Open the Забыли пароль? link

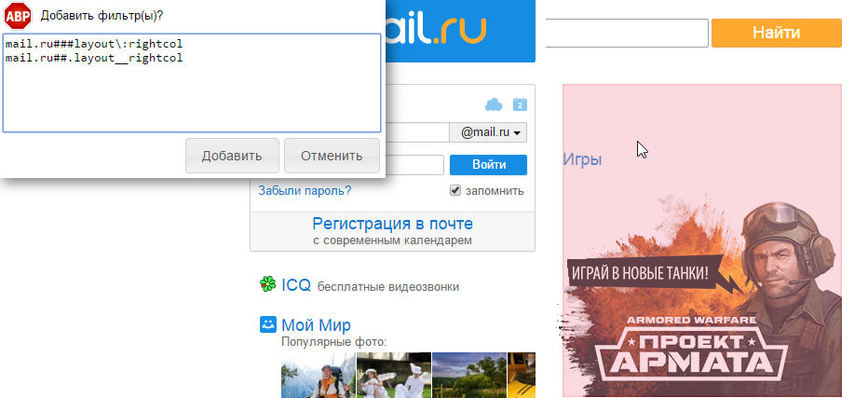[305, 191]
